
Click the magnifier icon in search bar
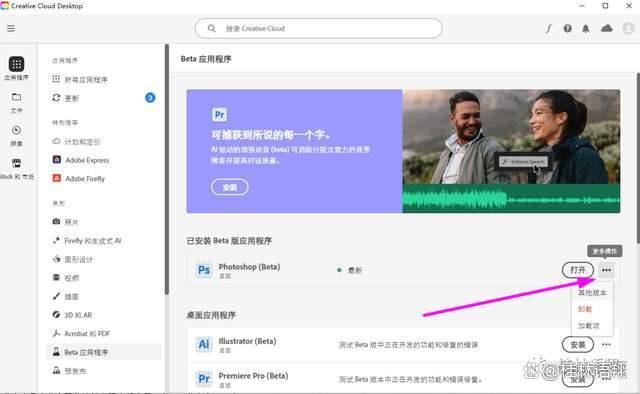click(211, 29)
